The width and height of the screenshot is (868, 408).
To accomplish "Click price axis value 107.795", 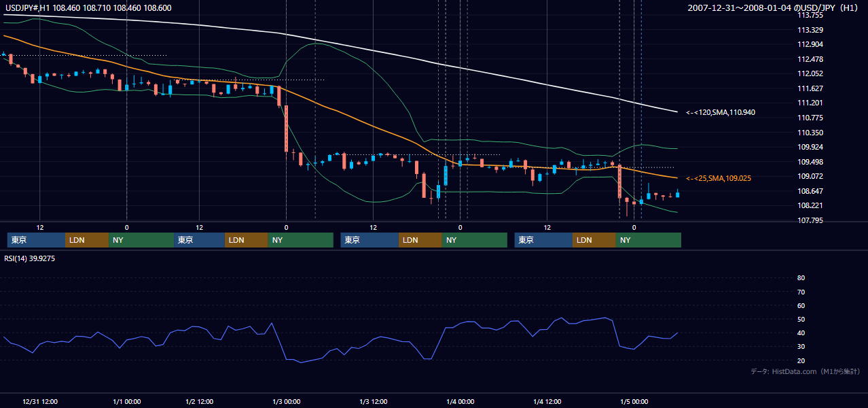I will click(x=810, y=220).
